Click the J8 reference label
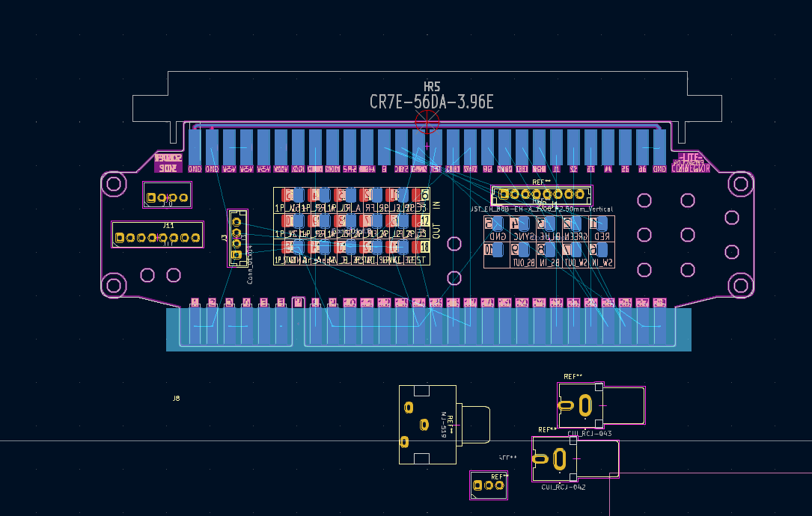 coord(176,398)
